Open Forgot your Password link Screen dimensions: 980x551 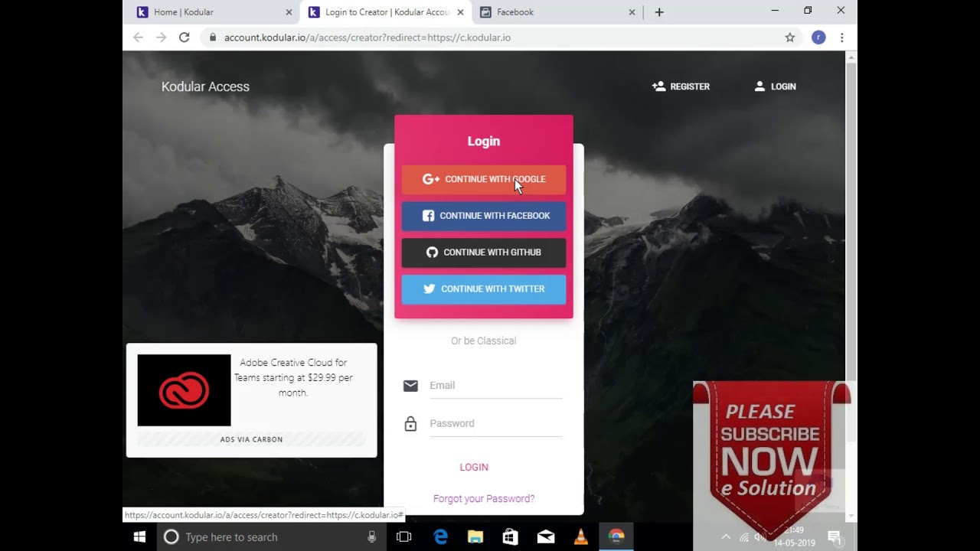[x=484, y=498]
